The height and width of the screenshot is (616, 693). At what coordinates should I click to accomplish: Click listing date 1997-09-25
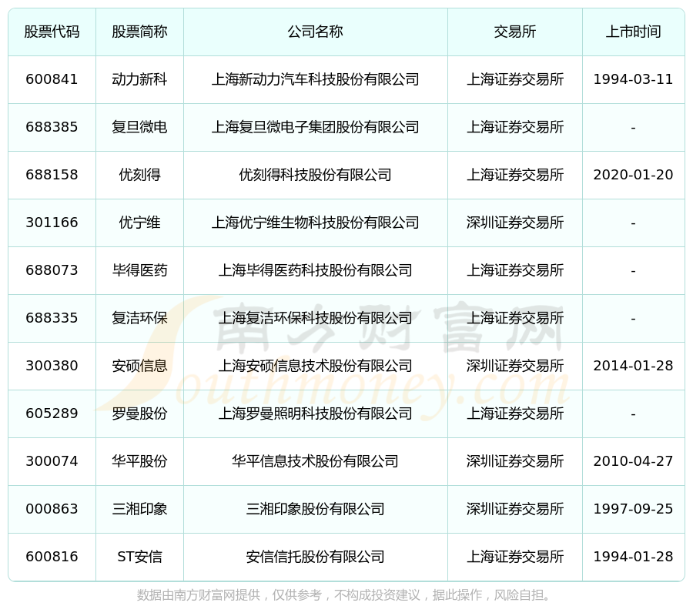pos(633,509)
